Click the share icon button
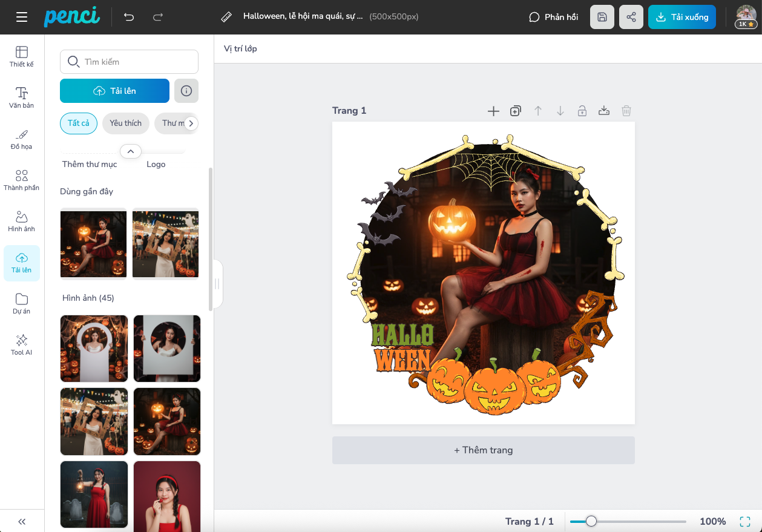 pyautogui.click(x=631, y=17)
